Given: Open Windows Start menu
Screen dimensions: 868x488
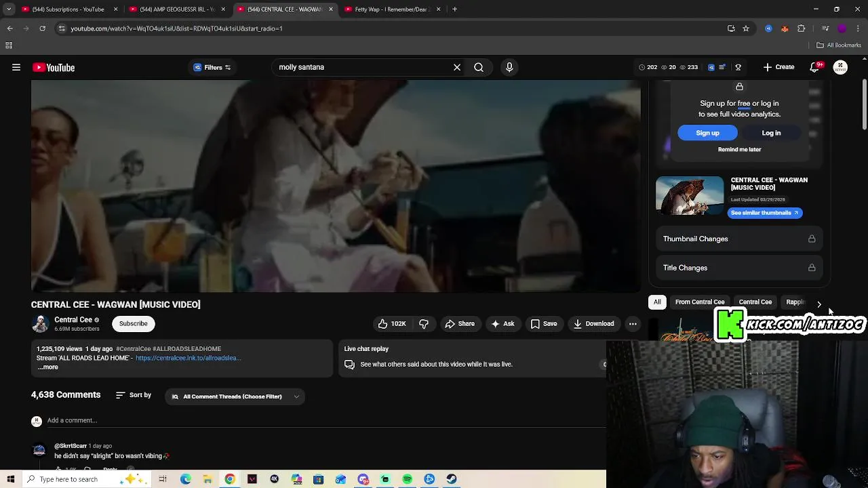Looking at the screenshot, I should (11, 479).
